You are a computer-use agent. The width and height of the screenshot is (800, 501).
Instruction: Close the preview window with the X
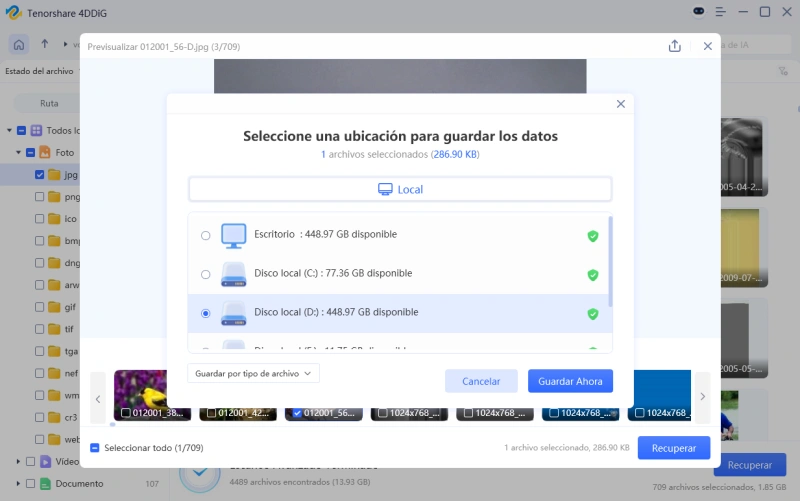pyautogui.click(x=708, y=46)
